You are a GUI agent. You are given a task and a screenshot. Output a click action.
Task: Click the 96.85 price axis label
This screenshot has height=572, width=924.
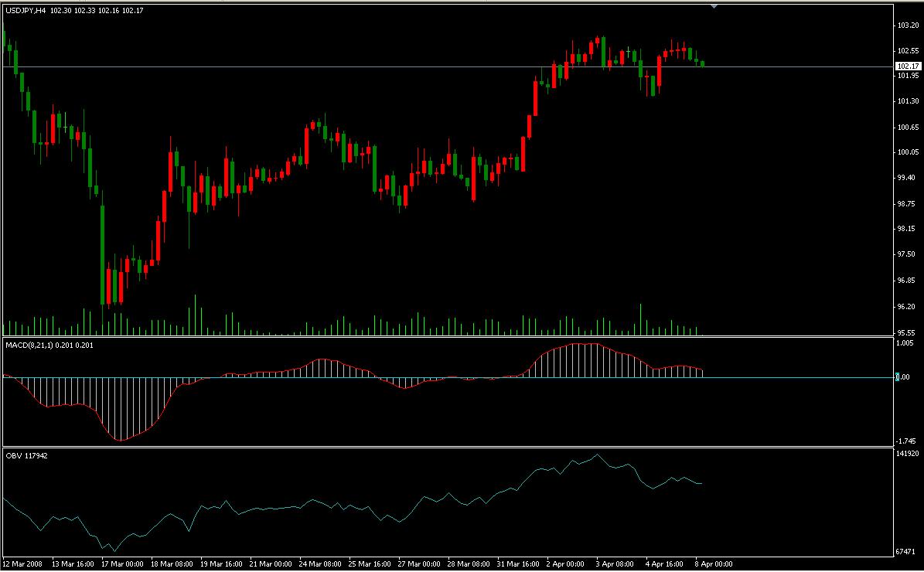(x=908, y=281)
